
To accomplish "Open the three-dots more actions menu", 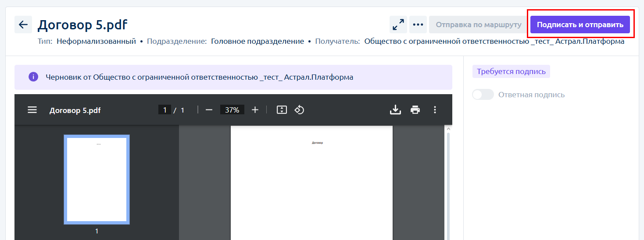I will coord(418,25).
